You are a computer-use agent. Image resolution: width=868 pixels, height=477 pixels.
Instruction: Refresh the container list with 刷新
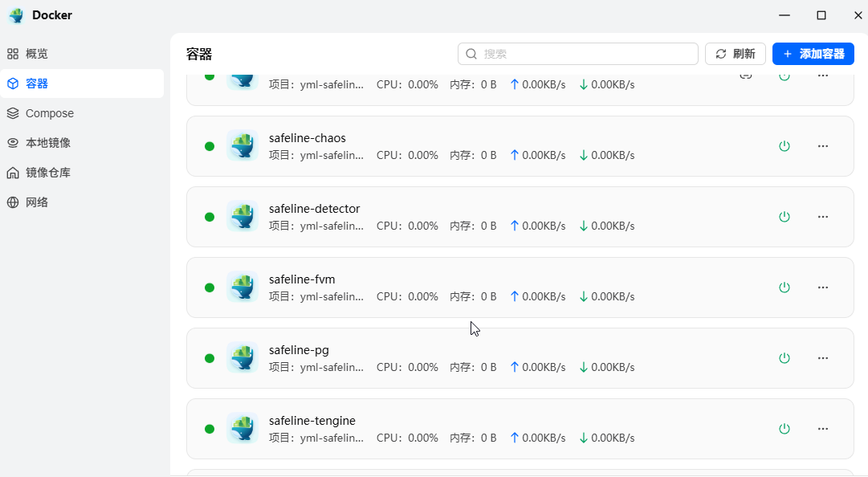(x=736, y=54)
